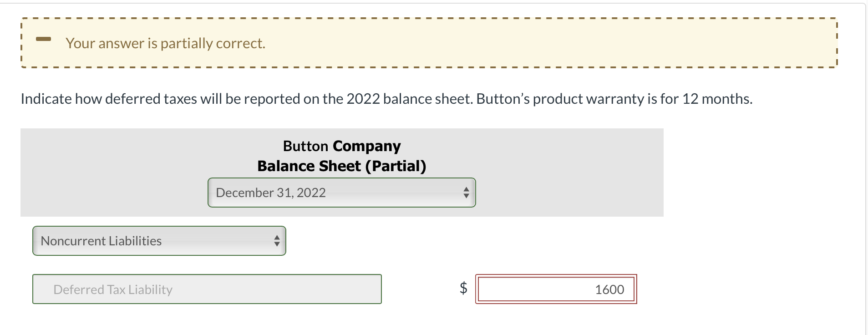868x335 pixels.
Task: Click inside the red-highlighted value field
Action: [556, 289]
